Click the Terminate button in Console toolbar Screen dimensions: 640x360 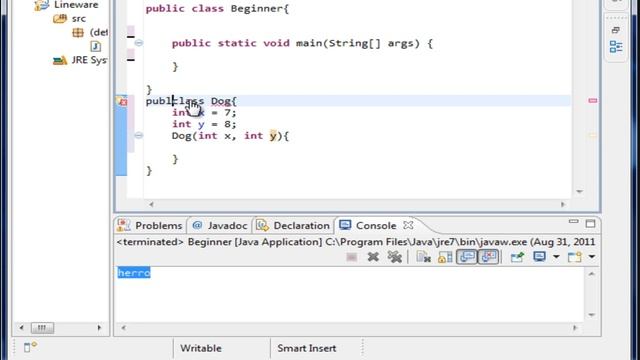[351, 257]
